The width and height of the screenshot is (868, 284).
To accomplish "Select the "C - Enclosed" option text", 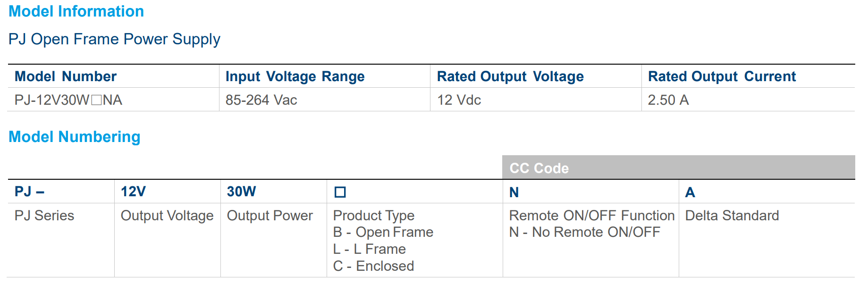I will click(373, 266).
